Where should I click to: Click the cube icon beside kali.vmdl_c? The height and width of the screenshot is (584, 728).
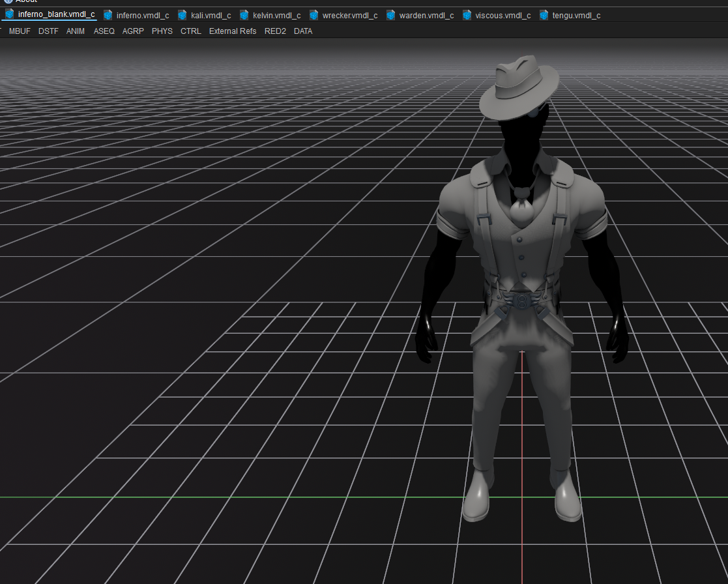click(x=182, y=16)
